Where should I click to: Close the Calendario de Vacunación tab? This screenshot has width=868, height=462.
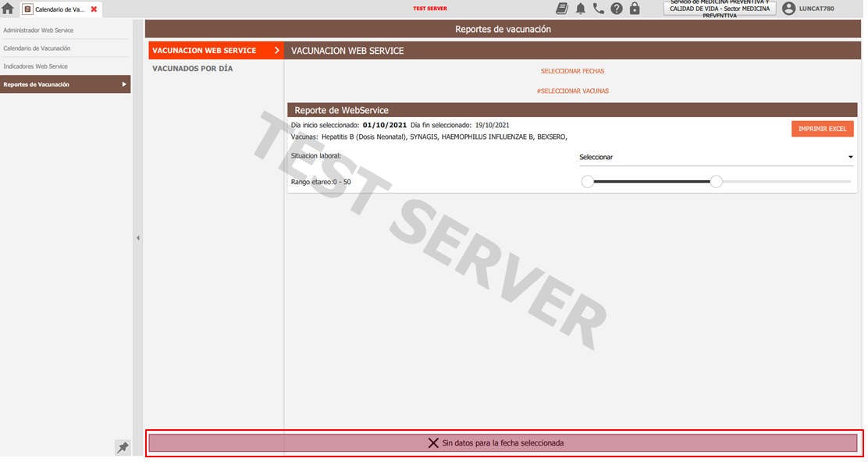pos(94,9)
